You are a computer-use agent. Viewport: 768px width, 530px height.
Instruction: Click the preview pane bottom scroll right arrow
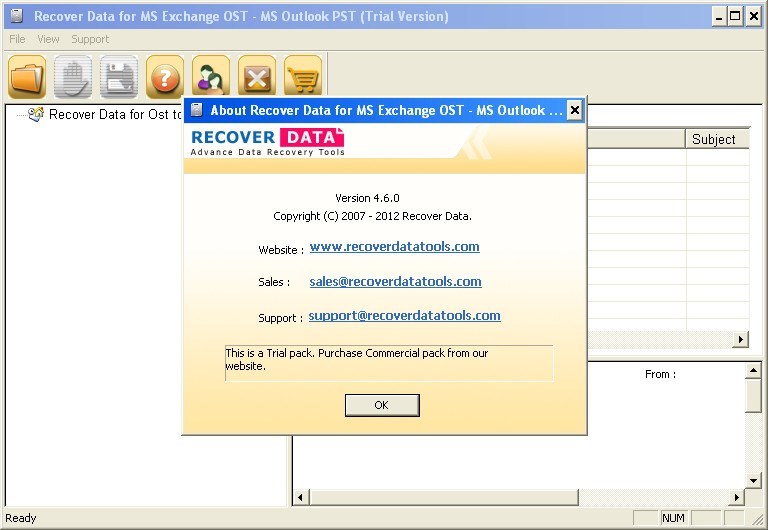pos(736,498)
